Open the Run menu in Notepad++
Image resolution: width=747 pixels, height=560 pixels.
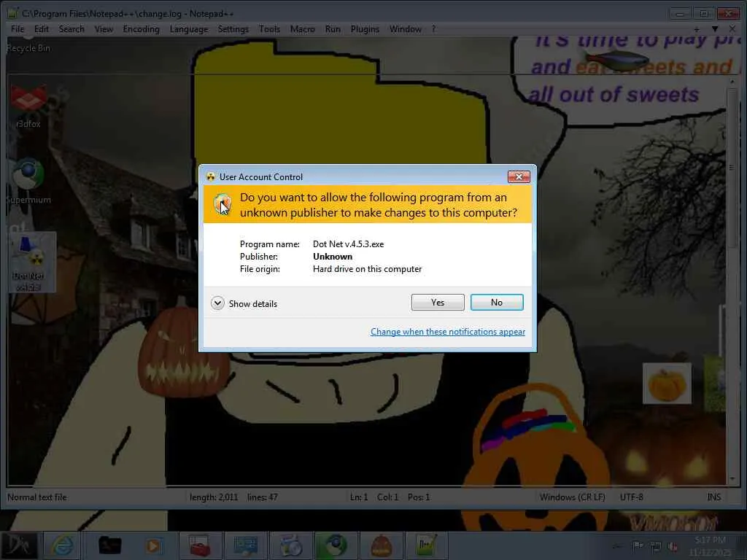pyautogui.click(x=333, y=29)
